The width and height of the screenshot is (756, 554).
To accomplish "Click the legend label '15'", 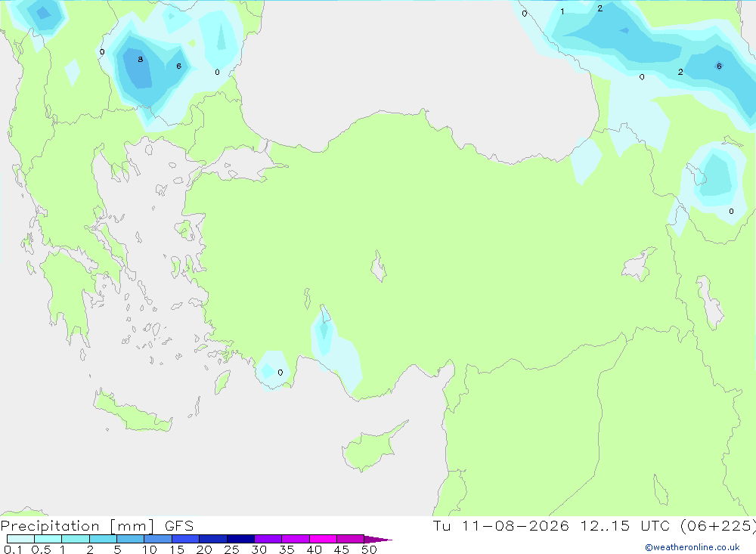I will pyautogui.click(x=177, y=549).
